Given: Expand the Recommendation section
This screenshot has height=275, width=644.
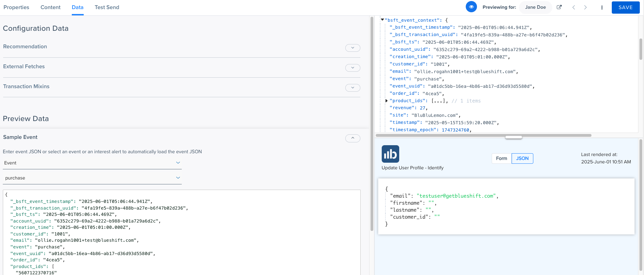Looking at the screenshot, I should pos(353,48).
